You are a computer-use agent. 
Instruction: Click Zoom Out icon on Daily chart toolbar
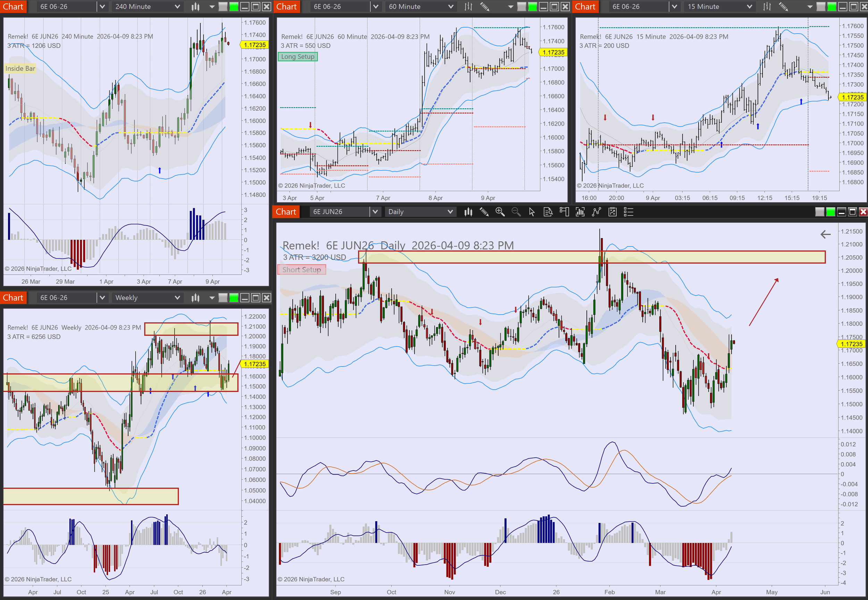516,212
